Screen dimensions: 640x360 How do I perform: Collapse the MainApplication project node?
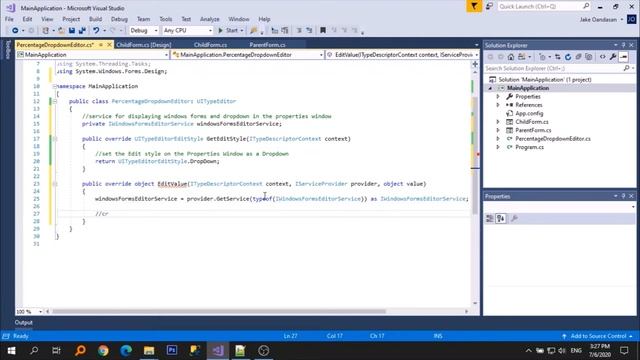click(x=491, y=88)
